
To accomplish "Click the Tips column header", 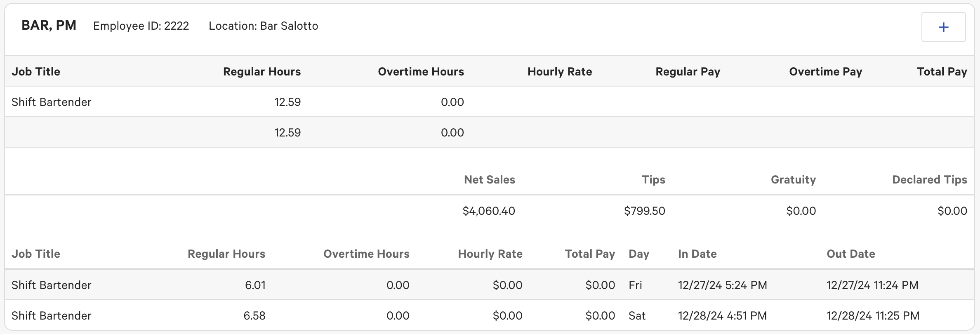I will click(x=653, y=180).
